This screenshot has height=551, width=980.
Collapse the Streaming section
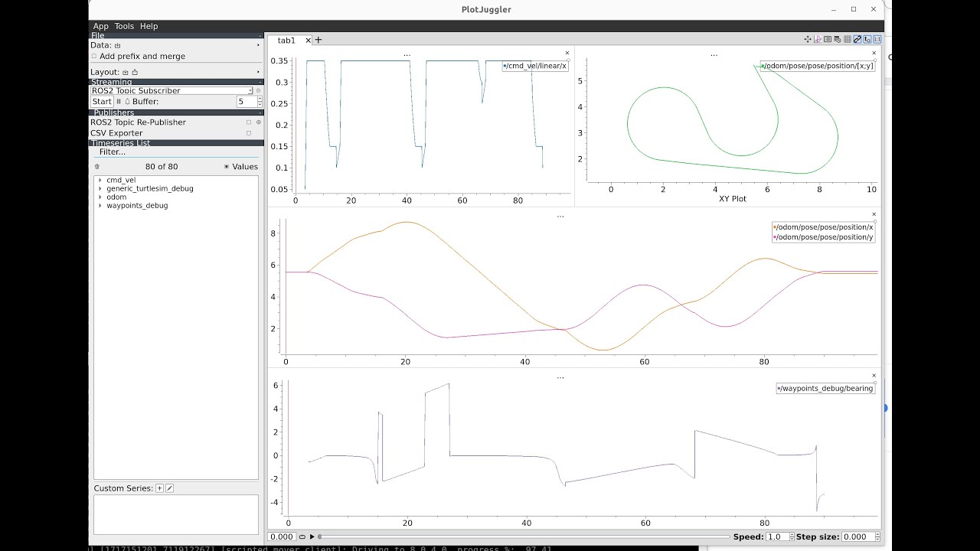(x=260, y=82)
